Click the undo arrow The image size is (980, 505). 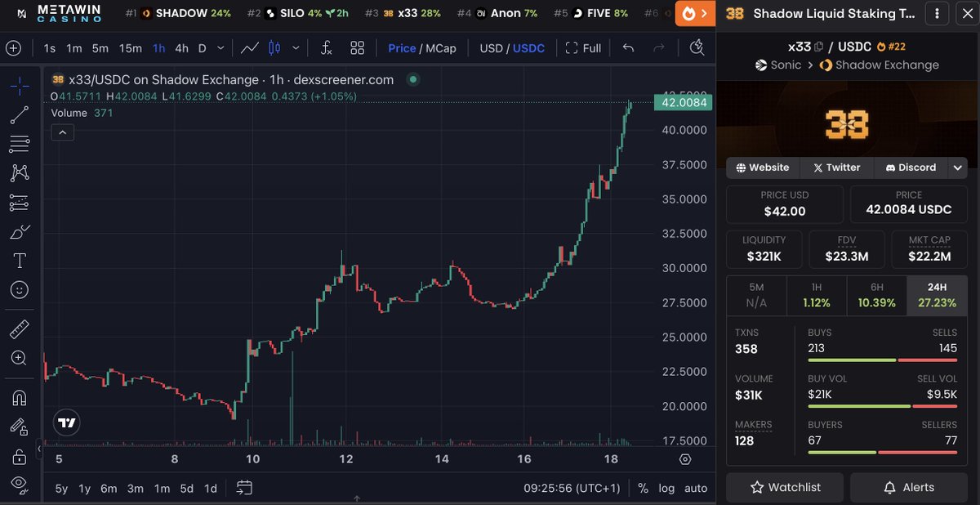pyautogui.click(x=628, y=48)
